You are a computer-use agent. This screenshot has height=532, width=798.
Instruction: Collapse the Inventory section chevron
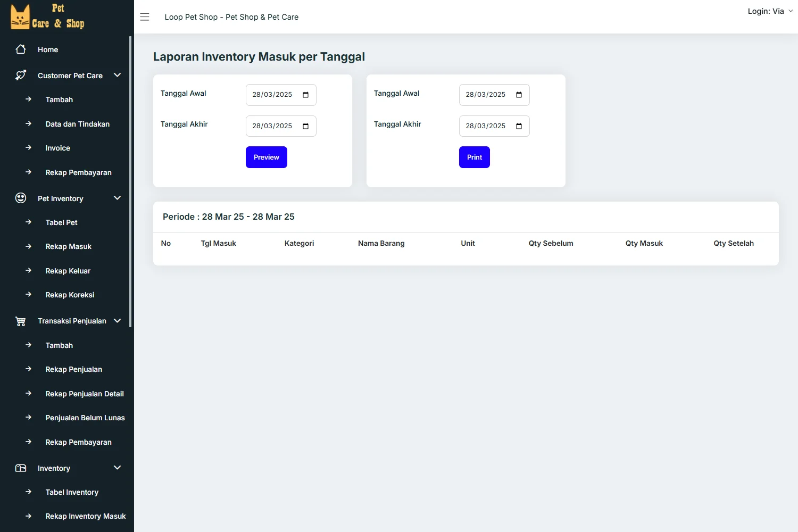[x=118, y=468]
